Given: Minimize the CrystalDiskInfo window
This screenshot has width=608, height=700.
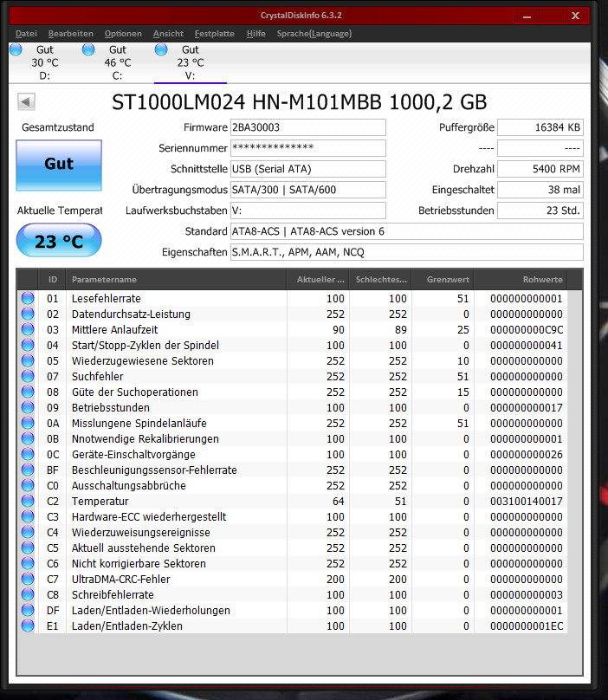Looking at the screenshot, I should point(527,16).
